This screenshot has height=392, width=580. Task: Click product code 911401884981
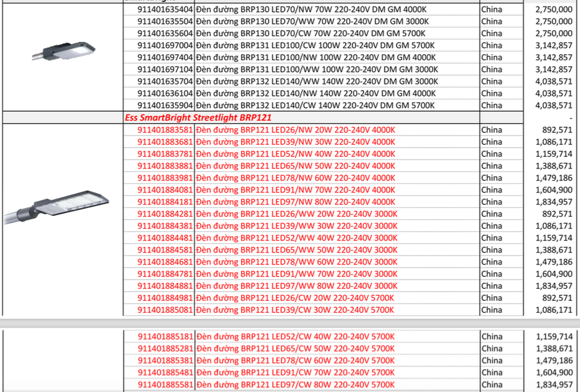click(165, 298)
